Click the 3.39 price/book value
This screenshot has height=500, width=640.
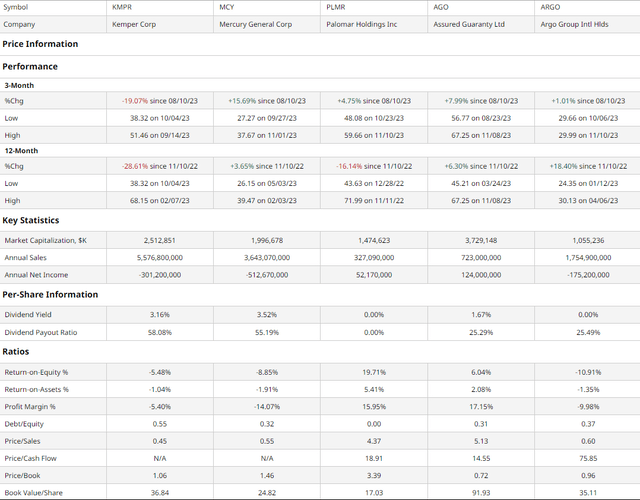374,476
